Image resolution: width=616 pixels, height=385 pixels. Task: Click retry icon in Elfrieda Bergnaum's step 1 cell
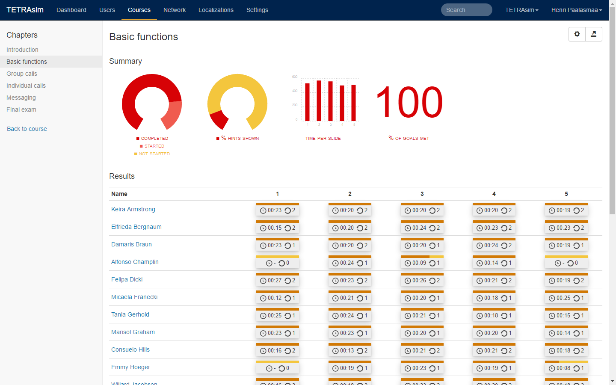(x=288, y=228)
